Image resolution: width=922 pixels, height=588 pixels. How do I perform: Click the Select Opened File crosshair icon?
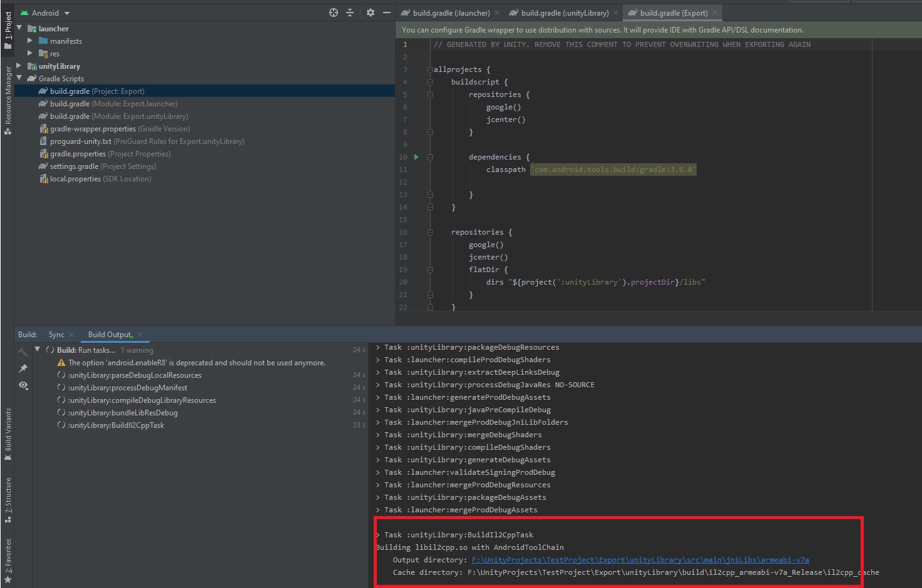click(x=332, y=12)
